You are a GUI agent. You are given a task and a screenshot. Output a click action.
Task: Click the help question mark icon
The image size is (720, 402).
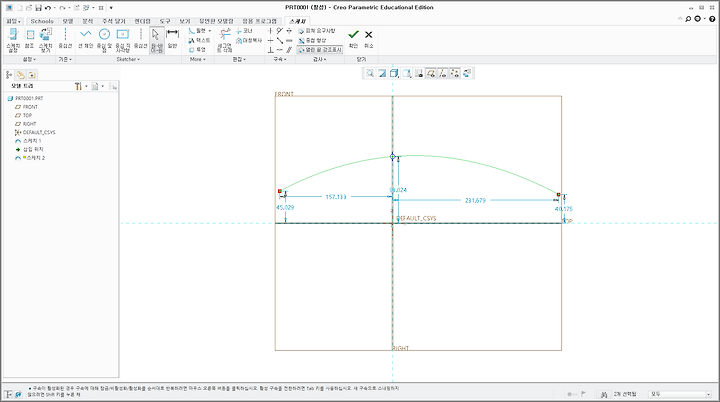point(712,19)
